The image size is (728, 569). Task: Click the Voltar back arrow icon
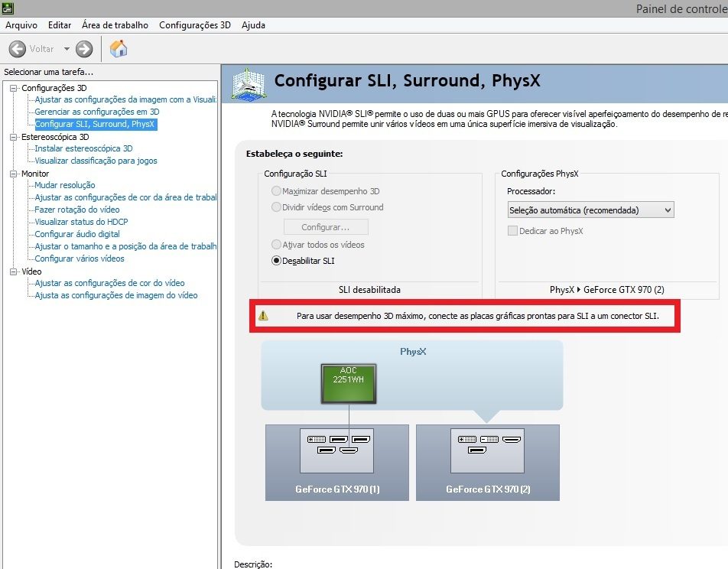[17, 49]
